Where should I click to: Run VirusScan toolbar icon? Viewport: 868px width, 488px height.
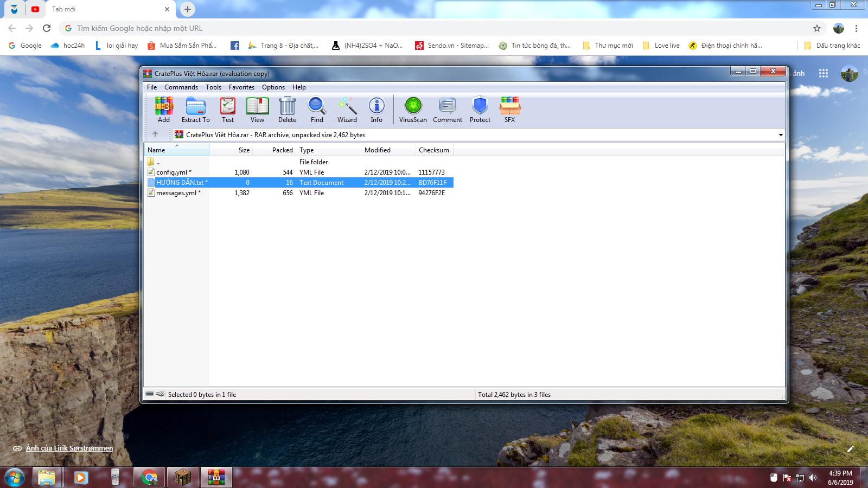[413, 110]
